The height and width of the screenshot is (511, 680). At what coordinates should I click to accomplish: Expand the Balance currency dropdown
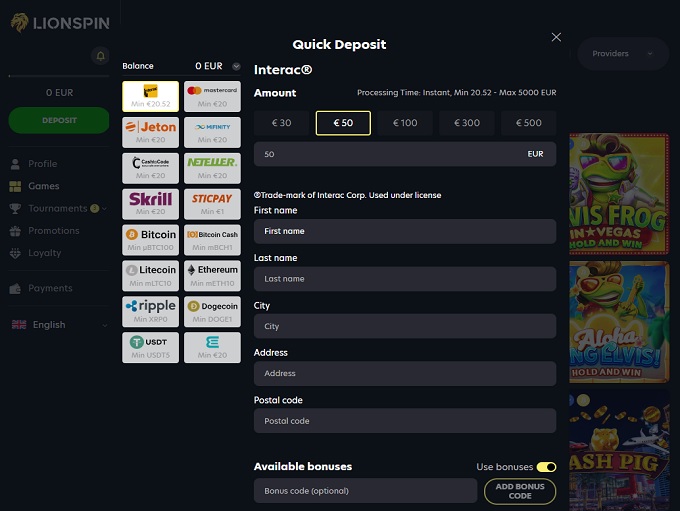pos(236,67)
